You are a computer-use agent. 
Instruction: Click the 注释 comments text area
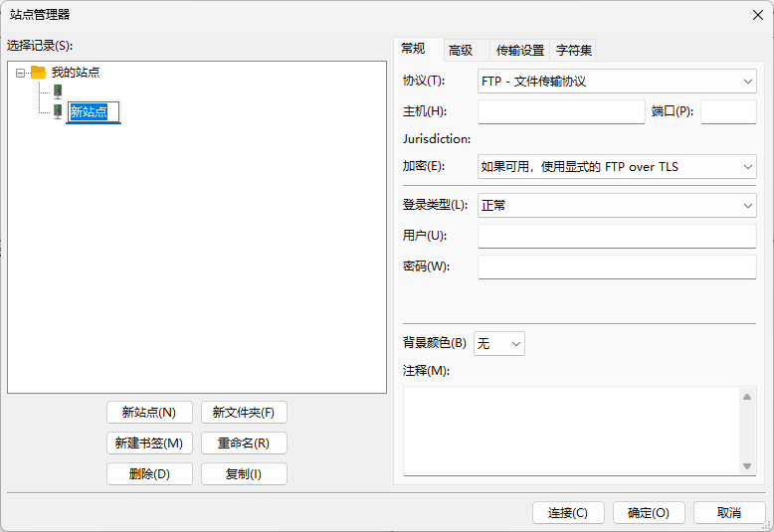[572, 431]
